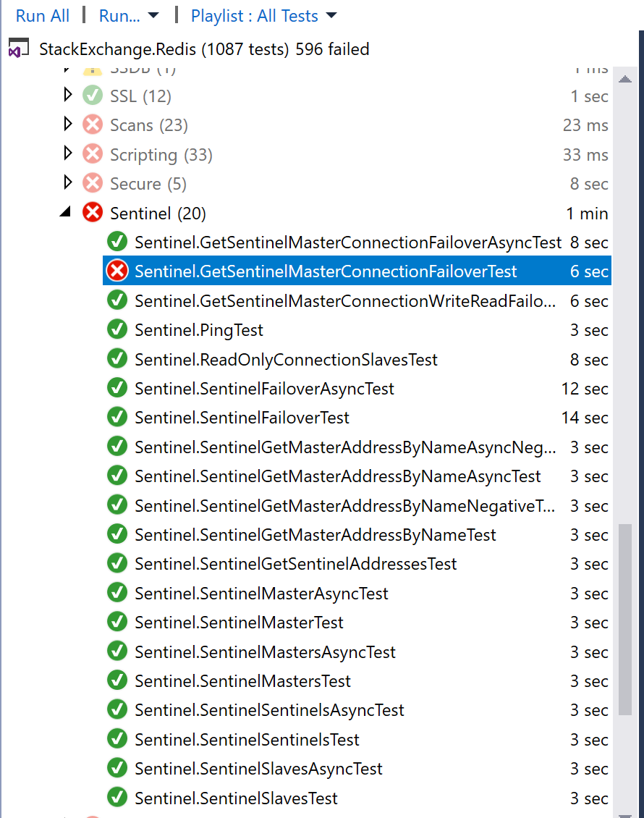Screen dimensions: 644x818
Task: Click passed icon of SentinelGetMasterAddressByNameAsyncNeg... row
Action: [x=116, y=446]
